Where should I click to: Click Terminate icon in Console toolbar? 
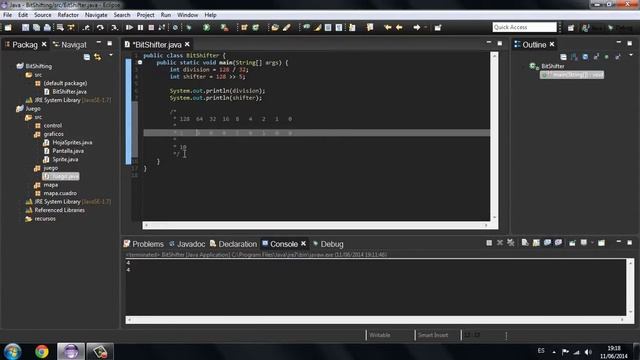click(x=489, y=243)
